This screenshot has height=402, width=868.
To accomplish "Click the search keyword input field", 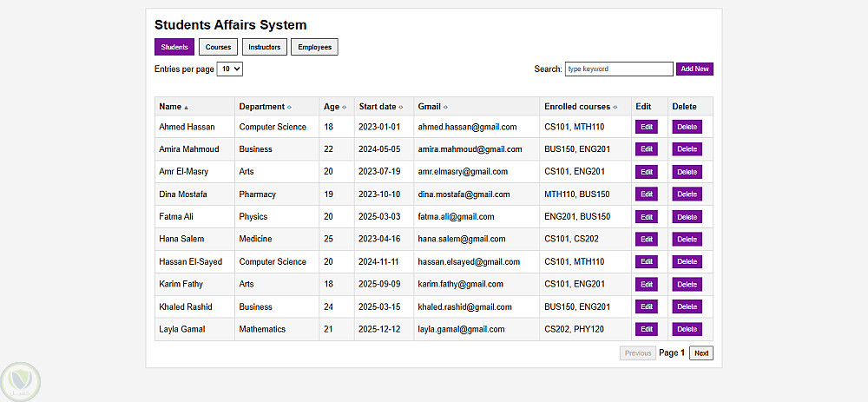I will click(618, 69).
